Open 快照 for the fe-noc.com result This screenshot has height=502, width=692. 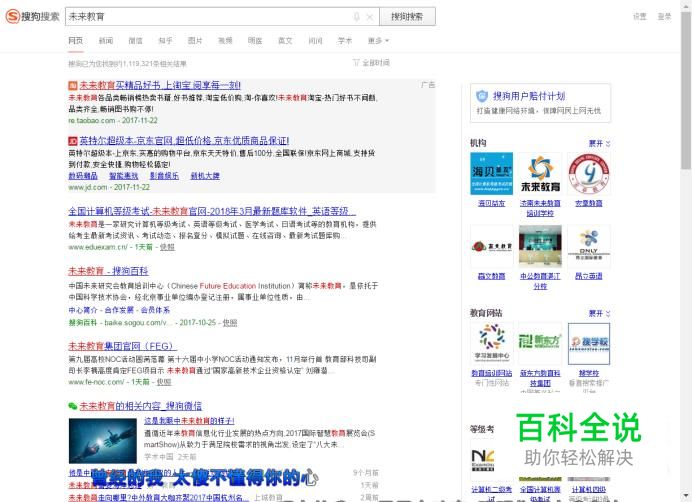[164, 382]
